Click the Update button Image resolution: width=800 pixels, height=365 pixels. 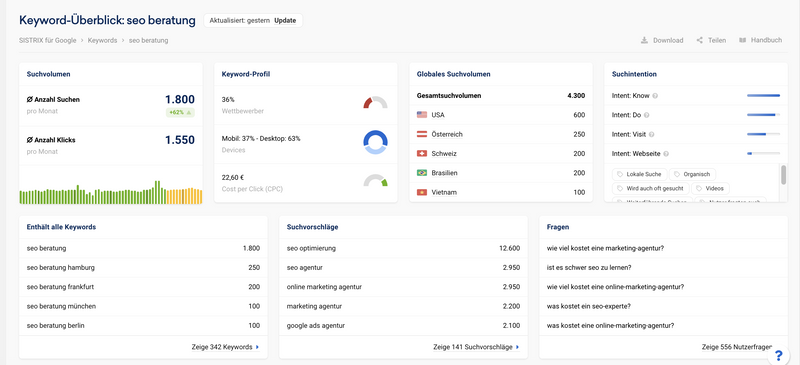(x=285, y=21)
